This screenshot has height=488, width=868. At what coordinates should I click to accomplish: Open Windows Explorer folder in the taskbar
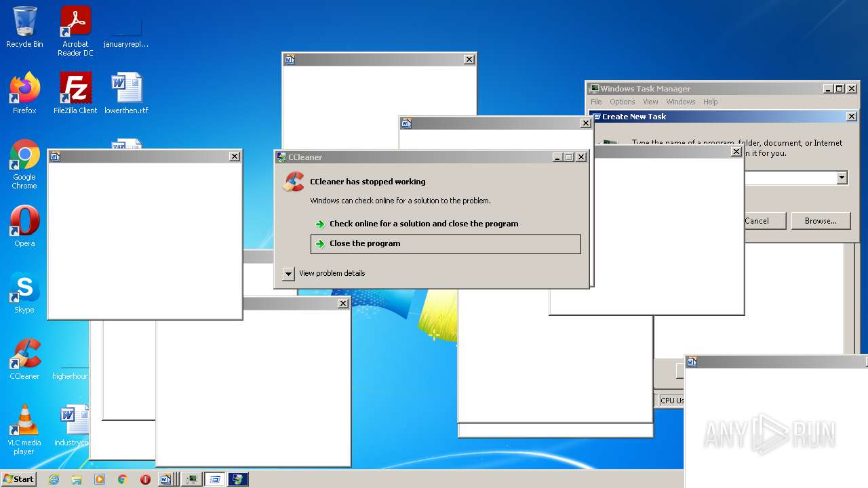(x=77, y=479)
